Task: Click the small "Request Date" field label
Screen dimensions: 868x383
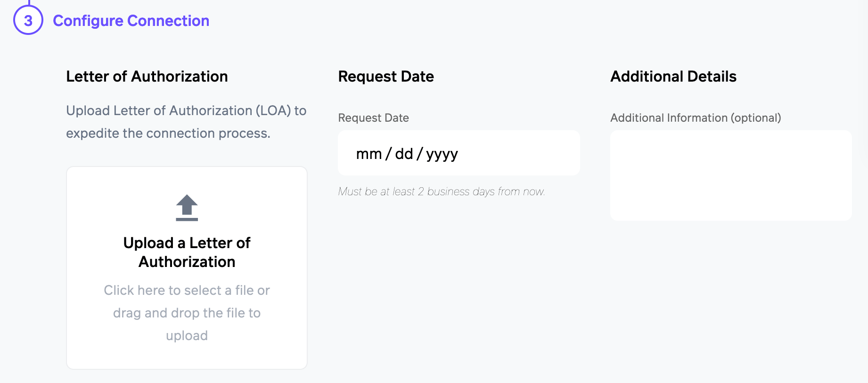Action: (x=373, y=118)
